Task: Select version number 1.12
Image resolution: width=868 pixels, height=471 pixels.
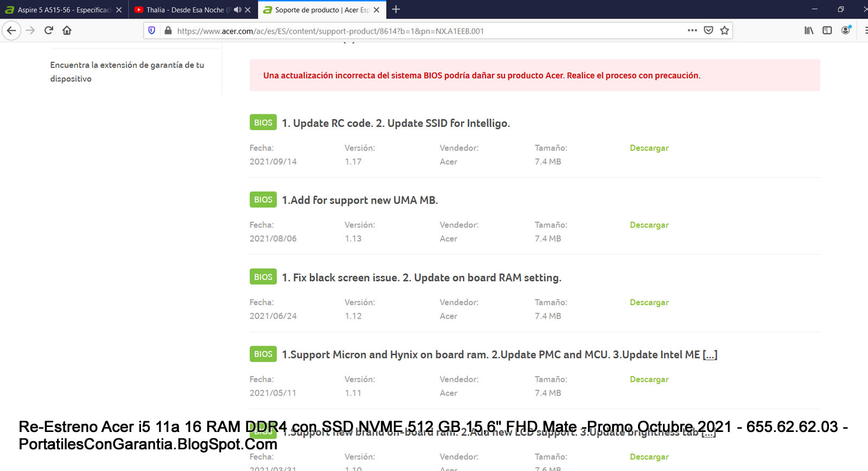Action: tap(353, 316)
